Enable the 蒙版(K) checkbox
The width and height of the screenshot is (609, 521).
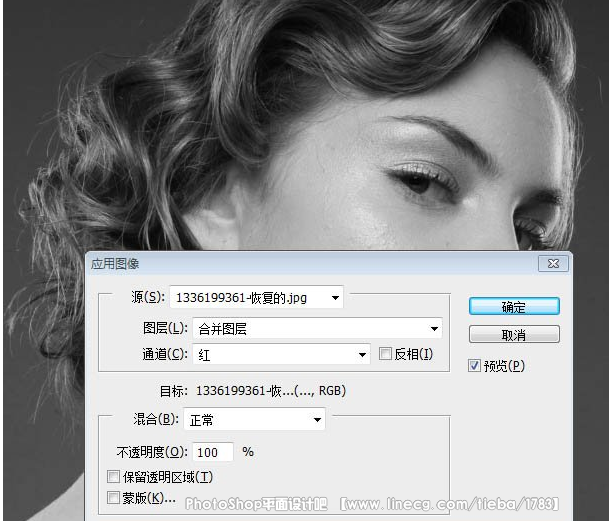pyautogui.click(x=113, y=498)
